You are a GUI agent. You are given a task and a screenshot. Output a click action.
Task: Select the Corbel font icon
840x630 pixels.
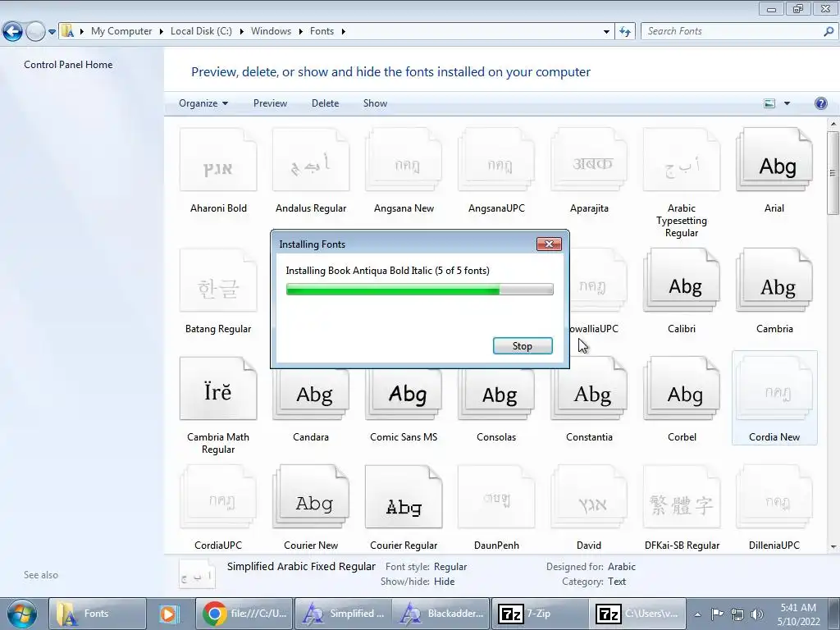point(682,388)
